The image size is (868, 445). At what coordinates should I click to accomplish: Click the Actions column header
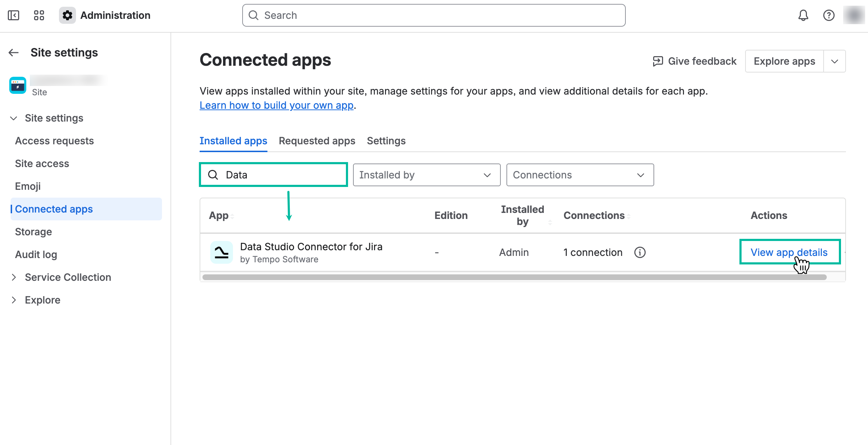point(769,215)
